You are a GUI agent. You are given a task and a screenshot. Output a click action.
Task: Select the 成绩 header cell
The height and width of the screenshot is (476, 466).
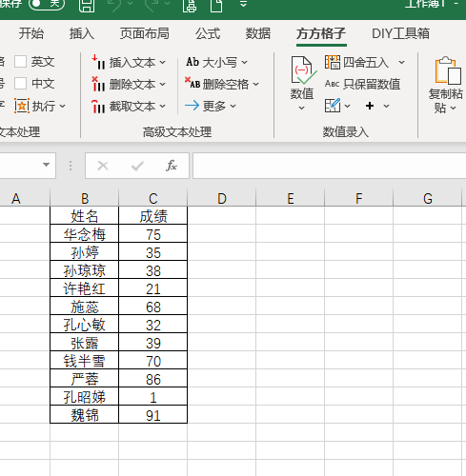coord(153,216)
